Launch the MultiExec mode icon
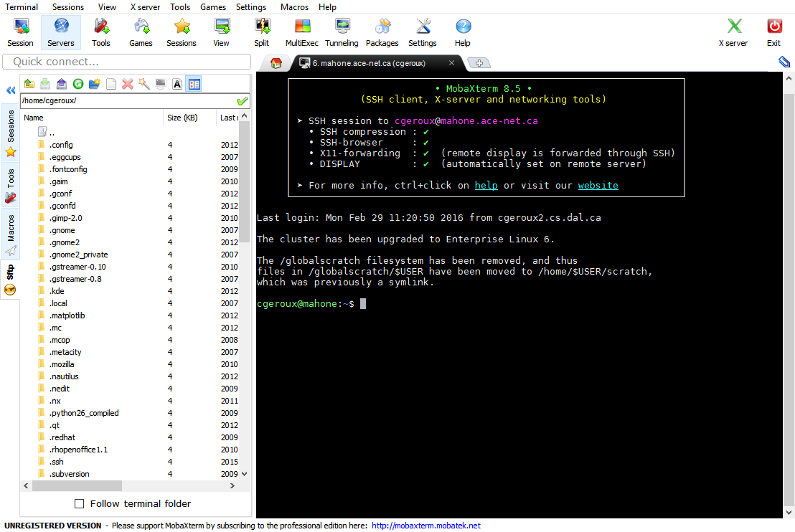The image size is (795, 532). 301,32
